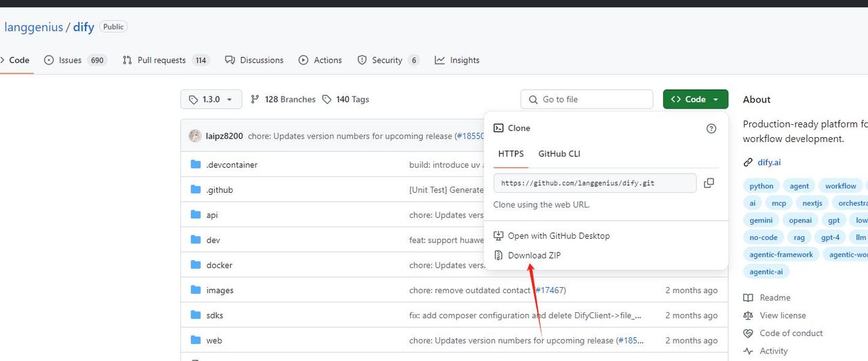Click the laipz8200 avatar image
This screenshot has height=361, width=868.
pos(195,136)
